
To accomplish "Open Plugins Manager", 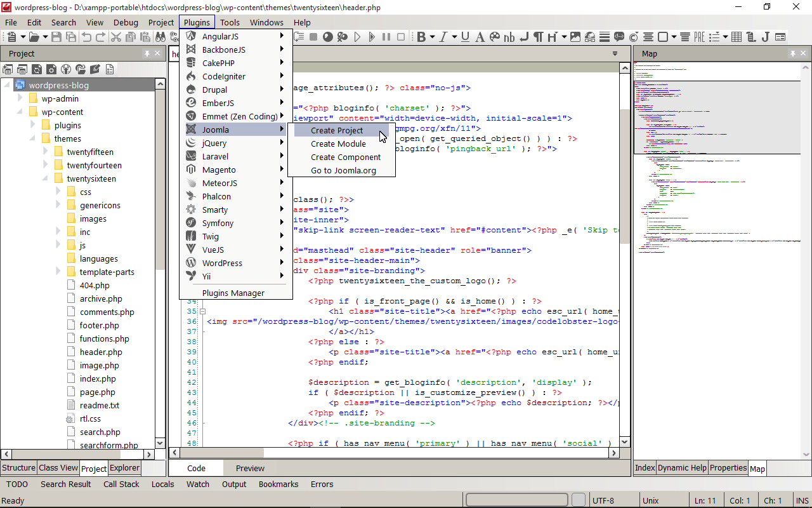I will [x=233, y=293].
